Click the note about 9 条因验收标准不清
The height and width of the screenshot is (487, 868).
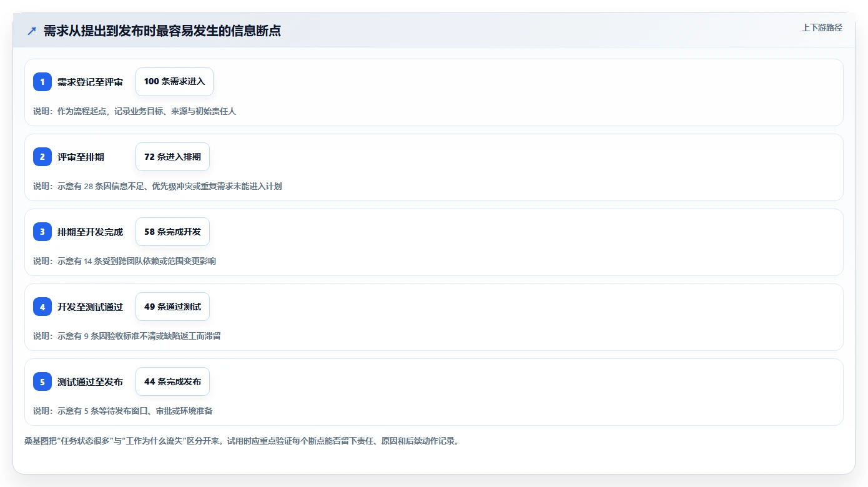click(x=127, y=336)
